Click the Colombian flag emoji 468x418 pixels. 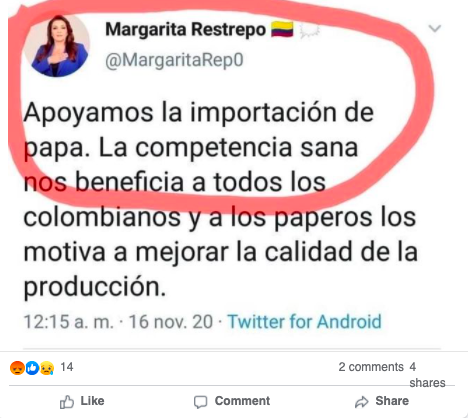282,29
